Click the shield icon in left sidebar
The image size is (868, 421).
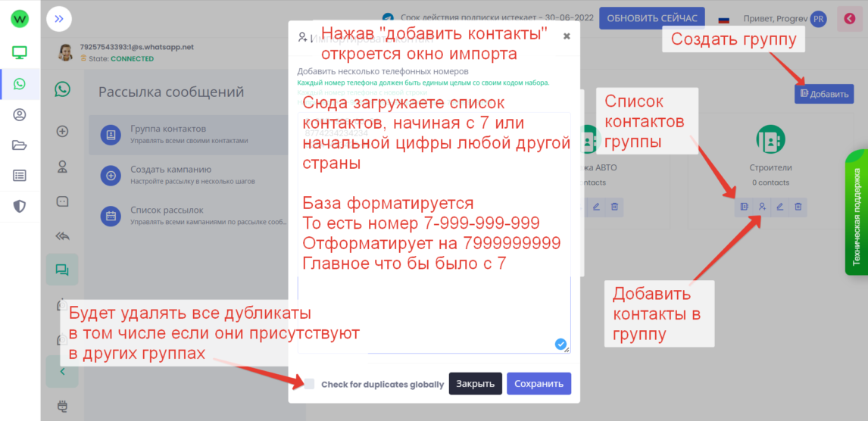point(20,206)
